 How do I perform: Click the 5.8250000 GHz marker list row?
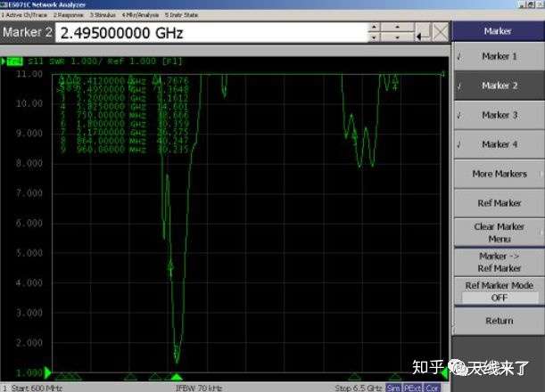tap(124, 107)
